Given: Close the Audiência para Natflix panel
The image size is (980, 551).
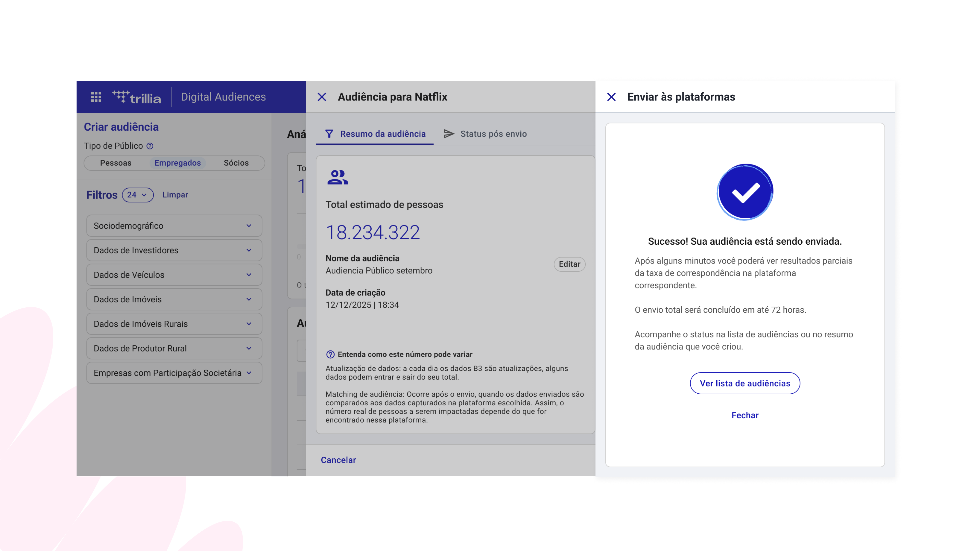Looking at the screenshot, I should click(322, 97).
